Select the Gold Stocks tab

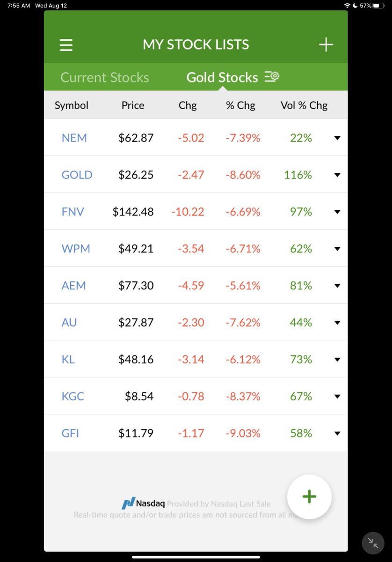click(222, 77)
